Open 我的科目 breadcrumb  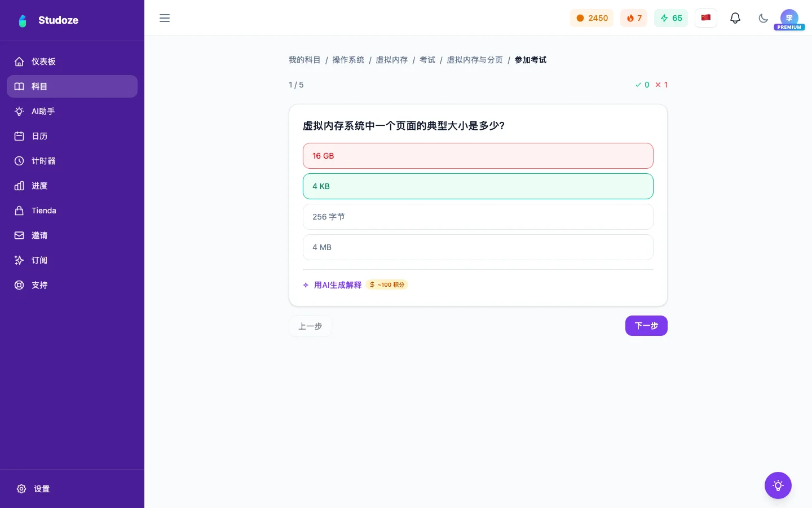(304, 60)
